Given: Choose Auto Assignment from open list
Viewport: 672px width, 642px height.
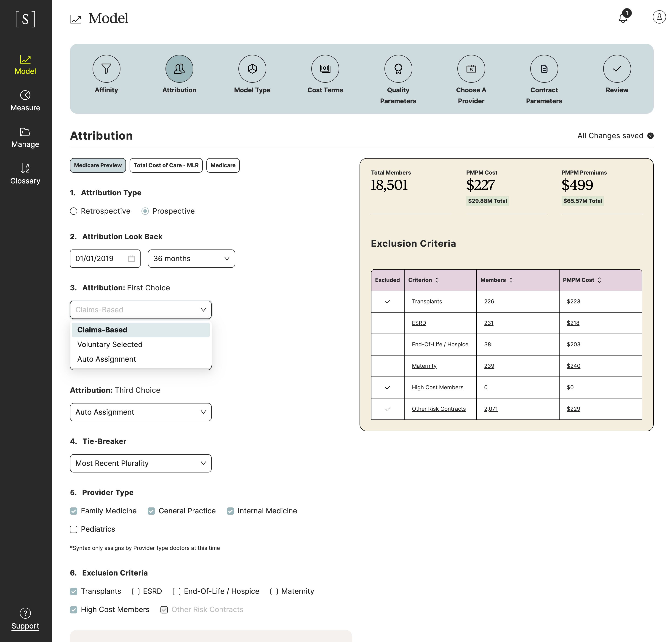Looking at the screenshot, I should pyautogui.click(x=141, y=359).
